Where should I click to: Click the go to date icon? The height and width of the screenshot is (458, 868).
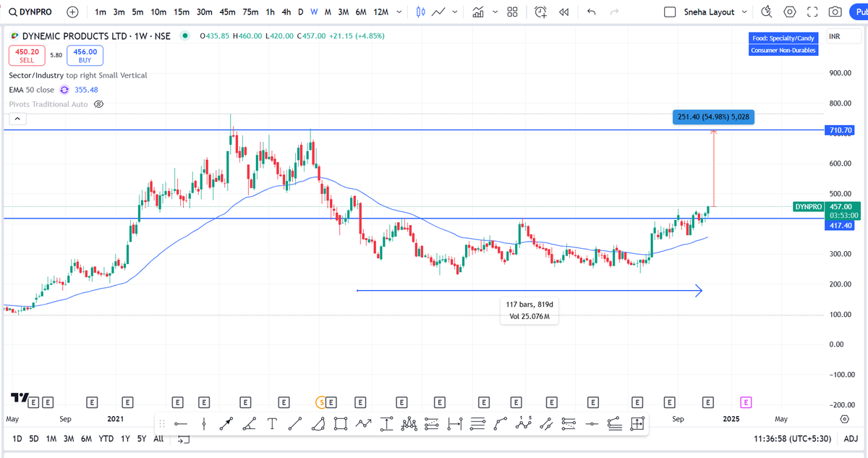(184, 438)
